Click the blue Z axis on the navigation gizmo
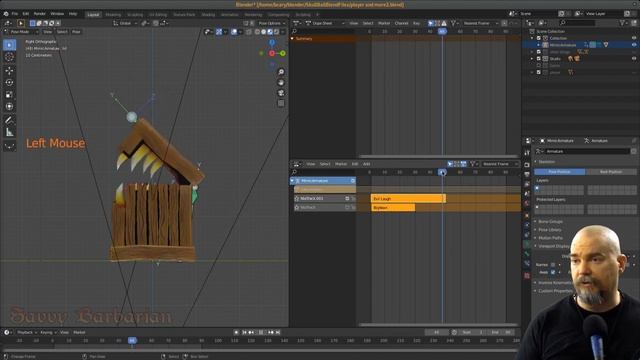The width and height of the screenshot is (640, 360). (x=272, y=42)
